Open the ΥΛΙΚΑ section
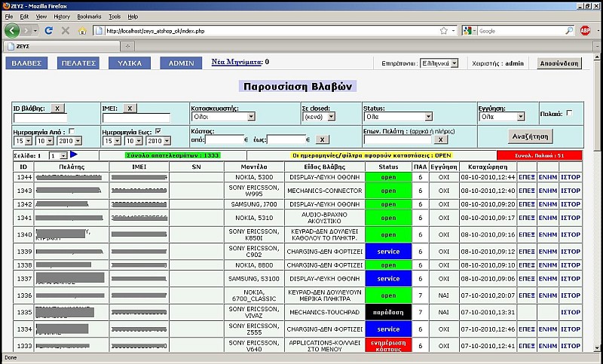Image resolution: width=603 pixels, height=364 pixels. tap(130, 63)
